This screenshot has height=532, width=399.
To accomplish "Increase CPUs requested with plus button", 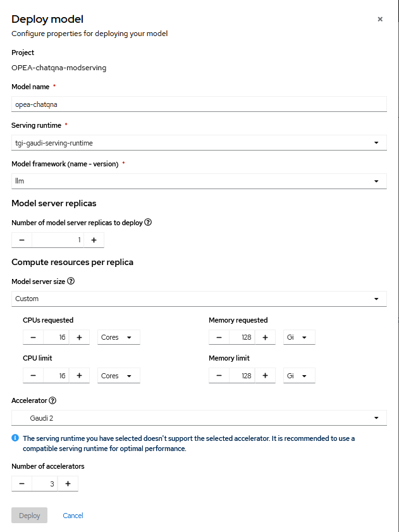I will tap(79, 338).
